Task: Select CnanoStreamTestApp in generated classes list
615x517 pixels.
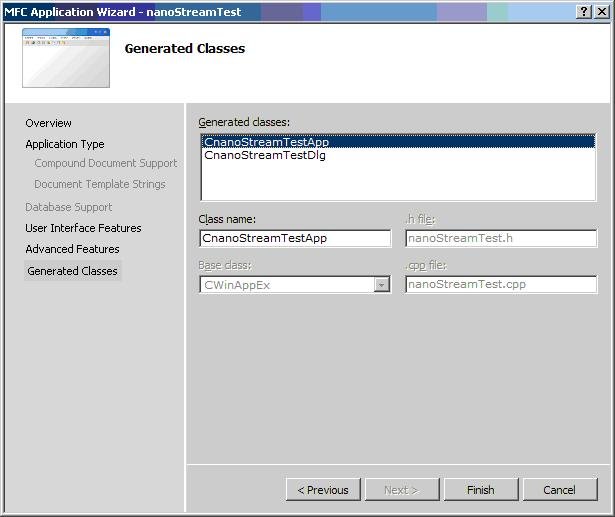Action: [266, 142]
